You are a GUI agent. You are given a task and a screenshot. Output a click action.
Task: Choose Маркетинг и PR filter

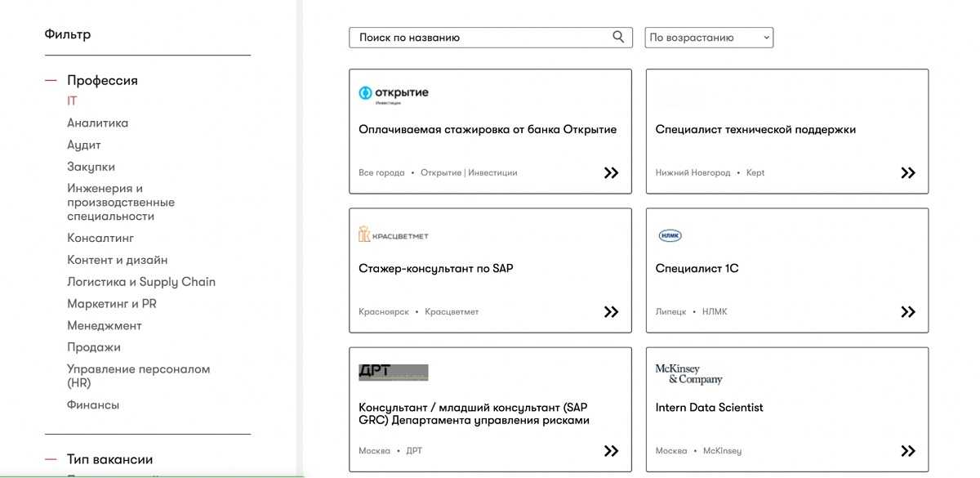[x=111, y=304]
